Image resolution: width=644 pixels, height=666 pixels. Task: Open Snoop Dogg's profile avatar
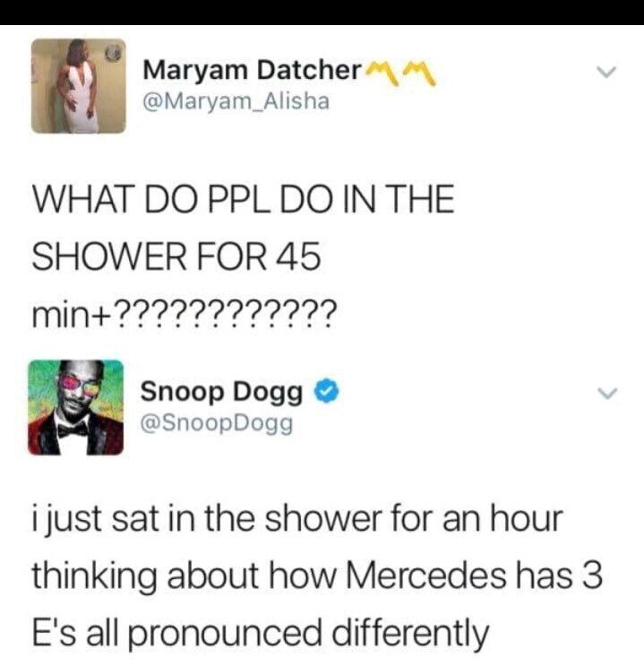[x=76, y=407]
